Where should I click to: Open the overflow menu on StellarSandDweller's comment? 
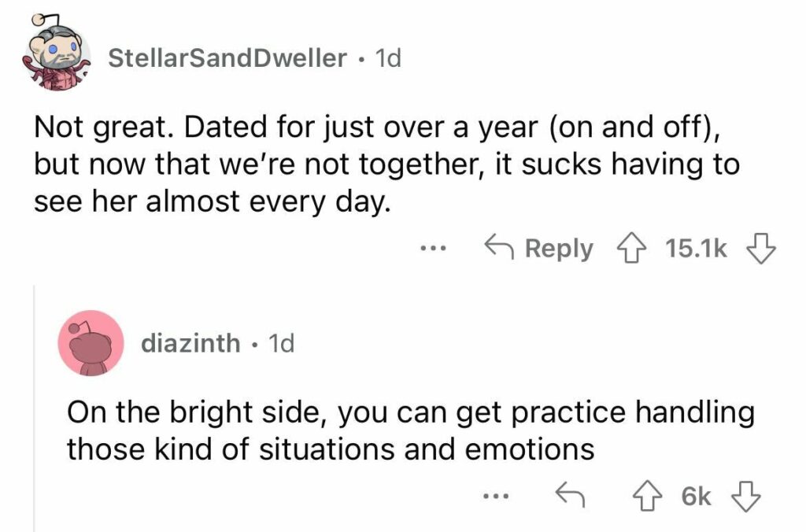click(433, 247)
